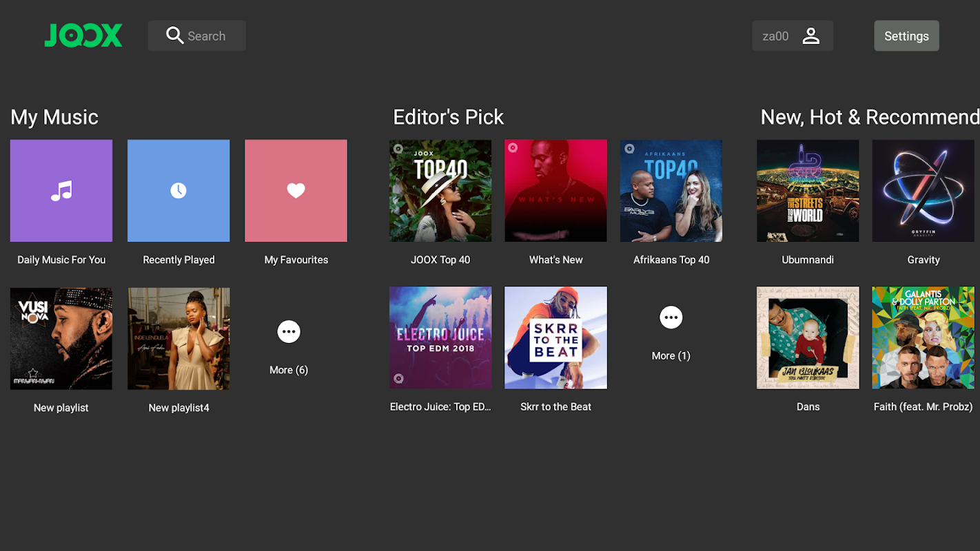Open the Daily Music For You tile
The width and height of the screenshot is (980, 551).
pos(61,191)
